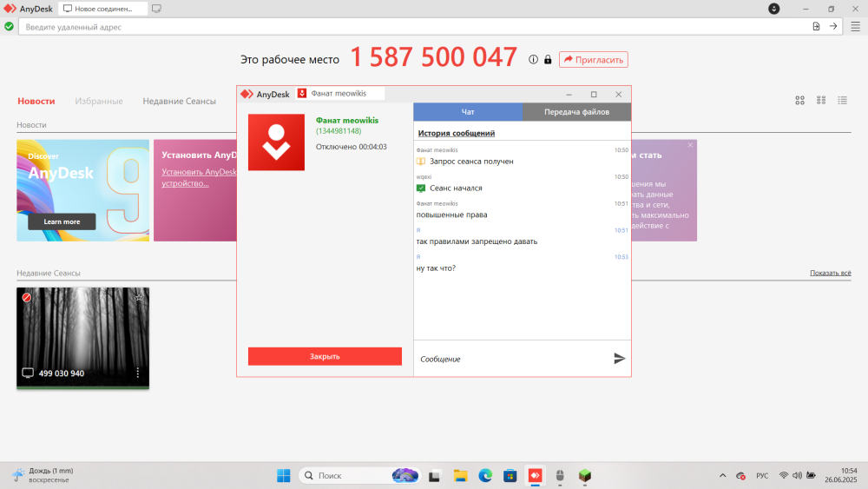Click the Фанат meowikis avatar image
868x489 pixels.
pos(276,142)
